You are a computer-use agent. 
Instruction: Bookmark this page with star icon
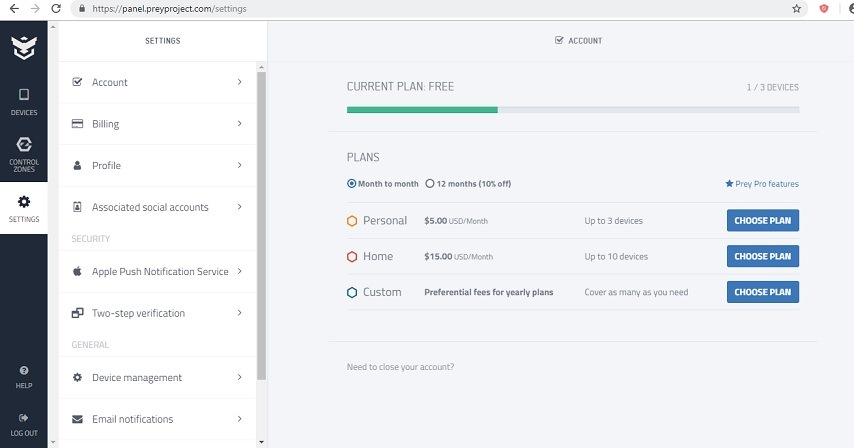[796, 8]
